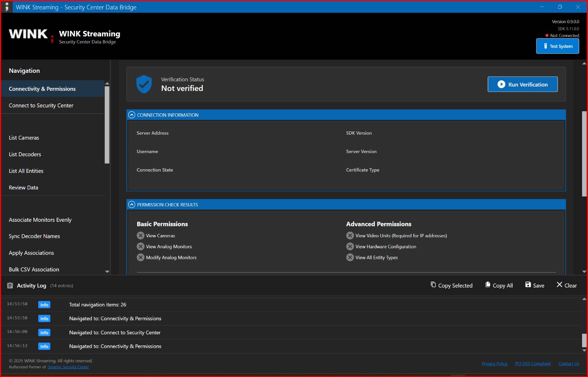
Task: Click the 'SDK Version' label
Action: (359, 133)
